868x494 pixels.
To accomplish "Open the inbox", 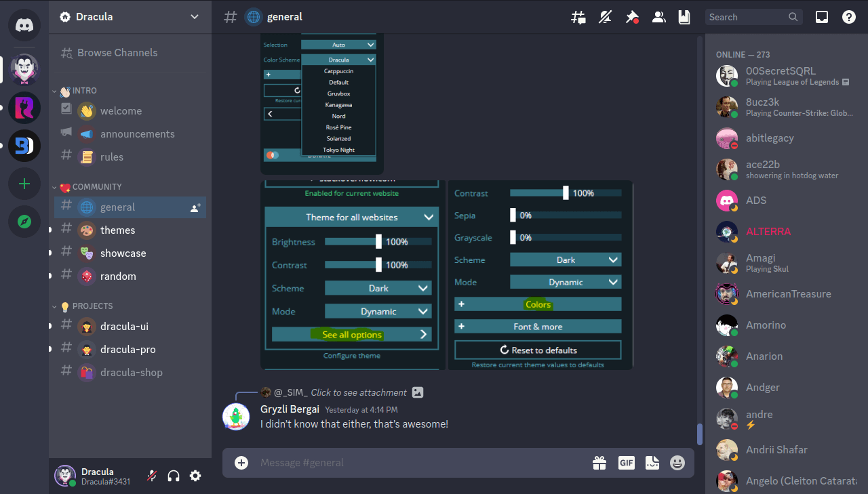I will (821, 16).
